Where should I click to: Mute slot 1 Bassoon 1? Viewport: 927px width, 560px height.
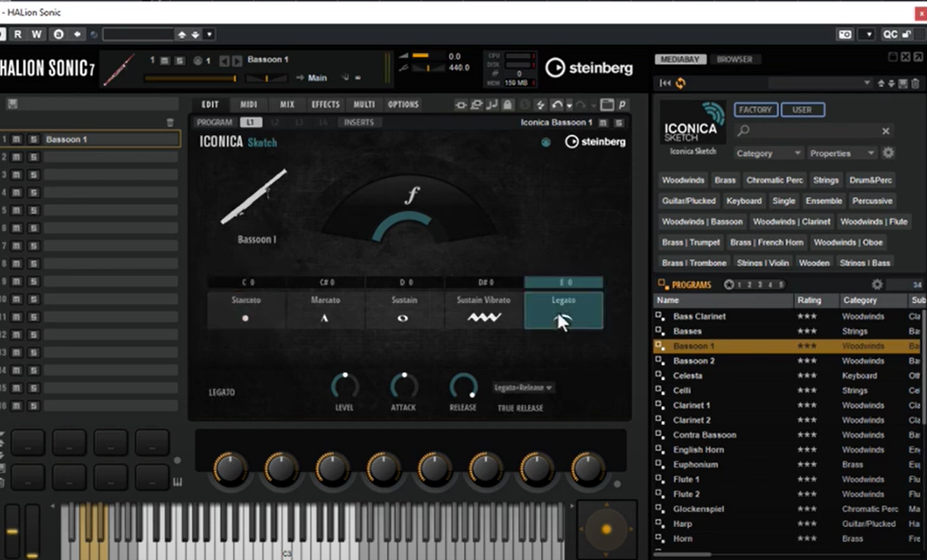[17, 139]
